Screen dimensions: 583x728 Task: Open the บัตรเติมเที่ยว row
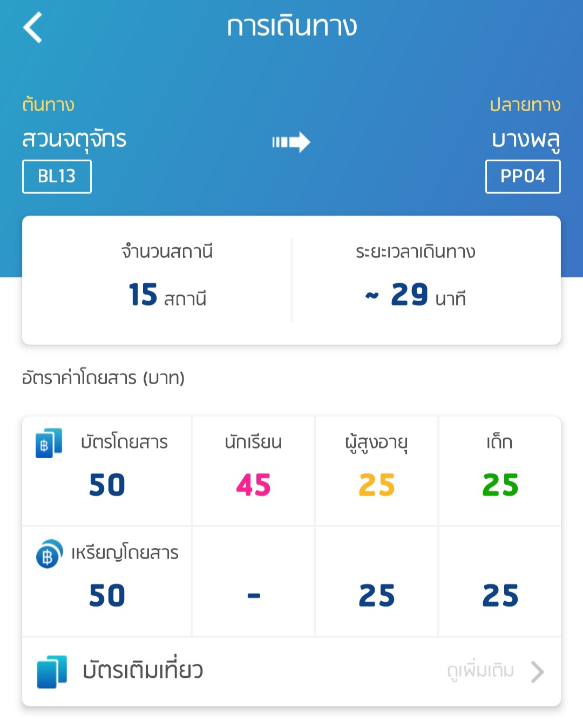(x=291, y=672)
